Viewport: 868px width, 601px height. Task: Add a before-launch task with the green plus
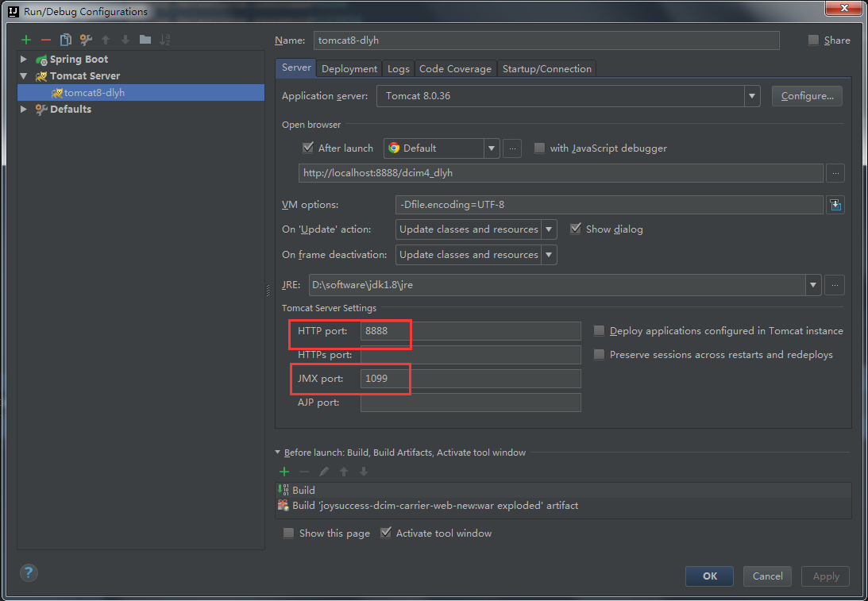[284, 472]
